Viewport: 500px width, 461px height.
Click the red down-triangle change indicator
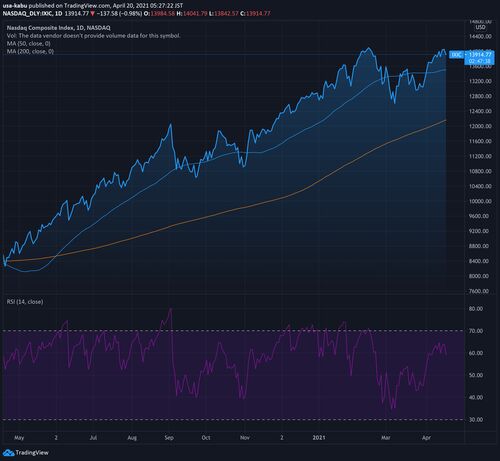(x=92, y=14)
